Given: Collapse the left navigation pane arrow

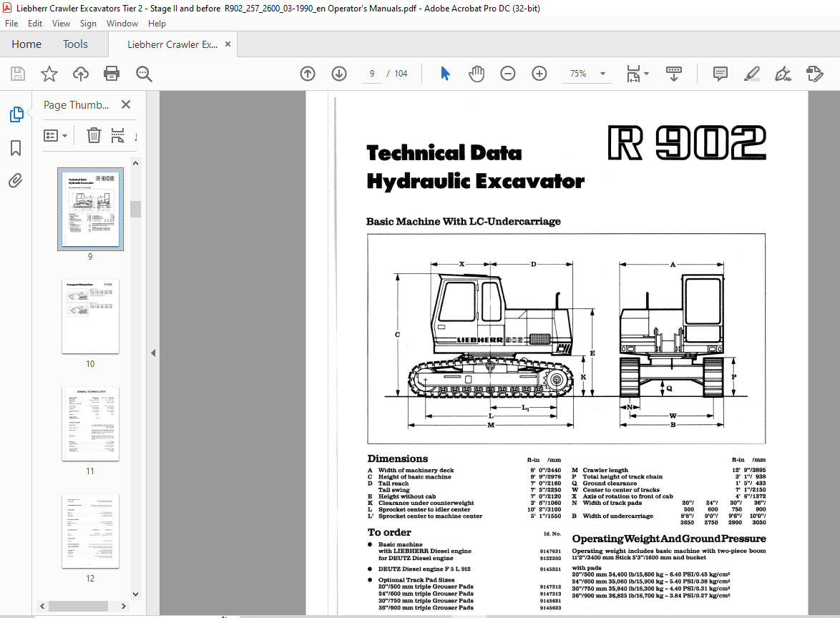Looking at the screenshot, I should 153,353.
